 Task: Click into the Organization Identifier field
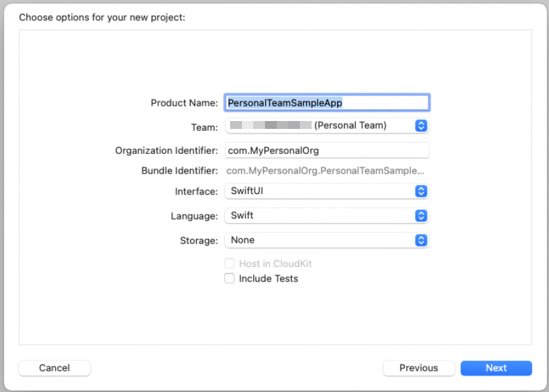tap(327, 151)
